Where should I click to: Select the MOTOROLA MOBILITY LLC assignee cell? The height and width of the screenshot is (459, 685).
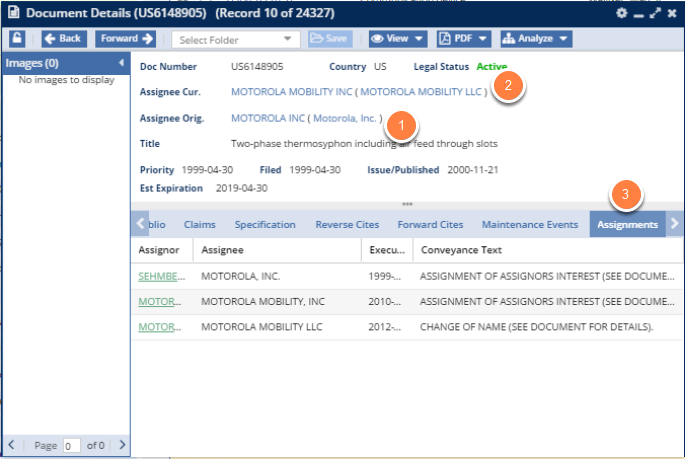point(277,327)
